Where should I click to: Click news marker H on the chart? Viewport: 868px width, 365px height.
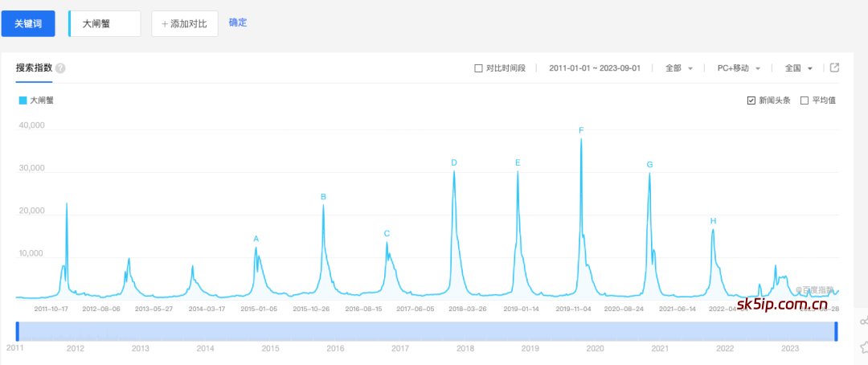(713, 221)
